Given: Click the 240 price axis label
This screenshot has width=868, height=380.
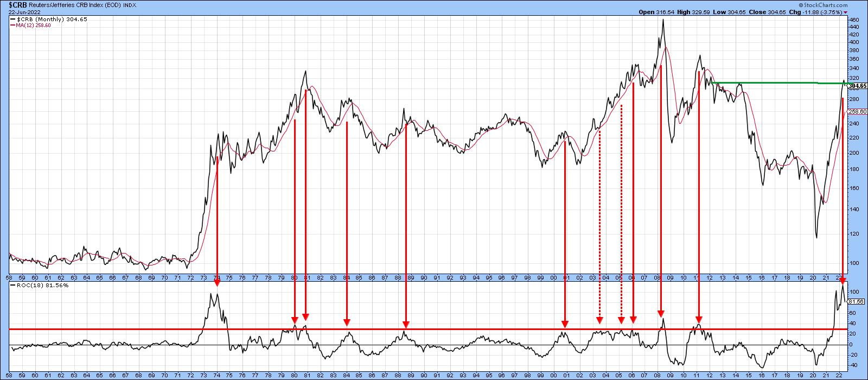Looking at the screenshot, I should (854, 124).
